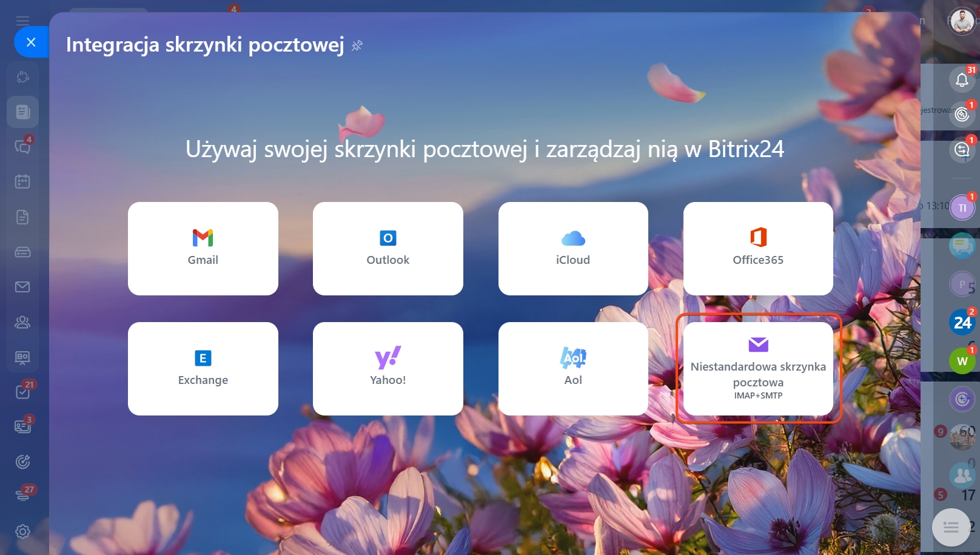Open the sidebar icon with badge 27
Screen dimensions: 980x555
(x=23, y=495)
